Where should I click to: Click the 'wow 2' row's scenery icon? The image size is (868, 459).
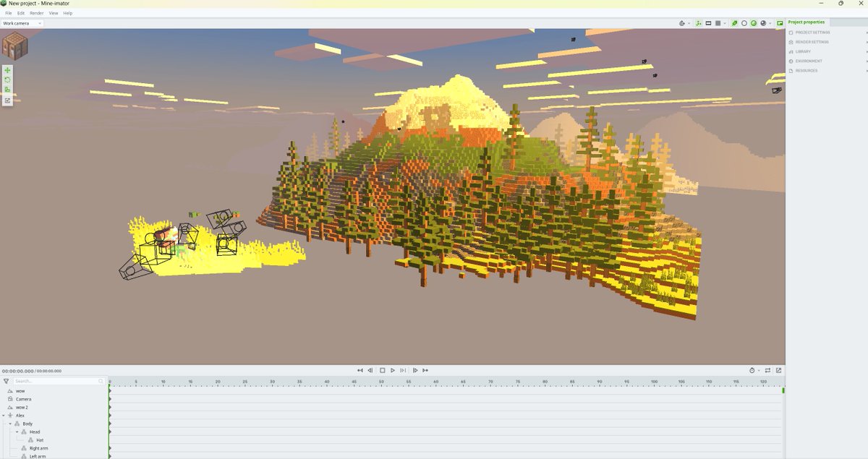point(9,407)
